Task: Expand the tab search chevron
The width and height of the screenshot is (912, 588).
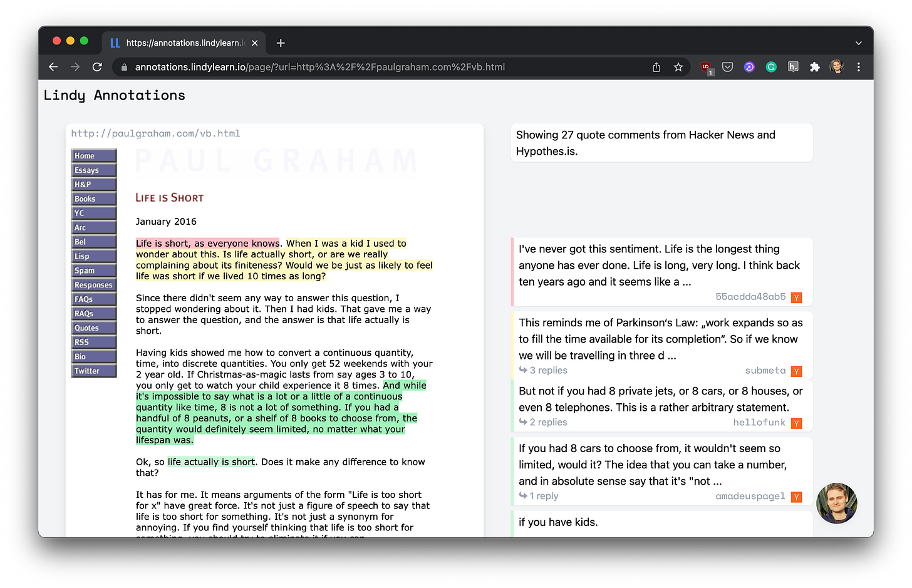Action: 859,43
